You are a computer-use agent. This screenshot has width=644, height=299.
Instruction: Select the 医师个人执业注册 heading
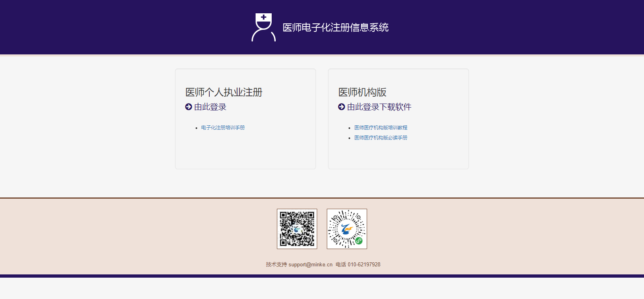[x=224, y=92]
